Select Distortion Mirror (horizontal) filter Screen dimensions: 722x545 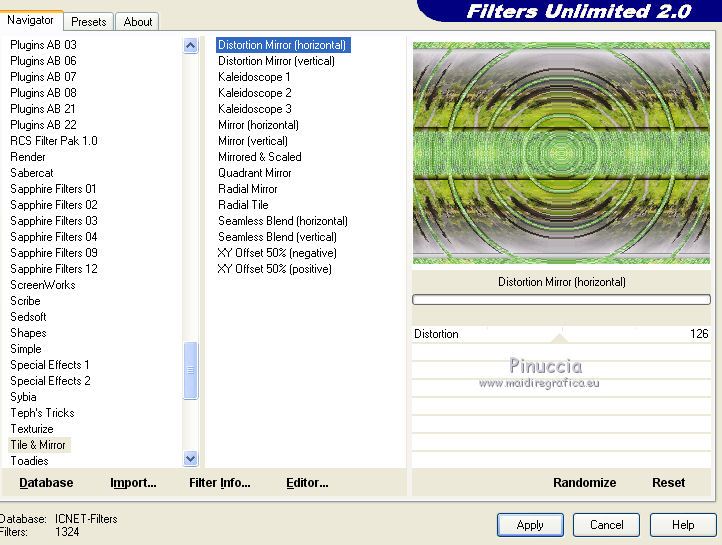pos(283,45)
